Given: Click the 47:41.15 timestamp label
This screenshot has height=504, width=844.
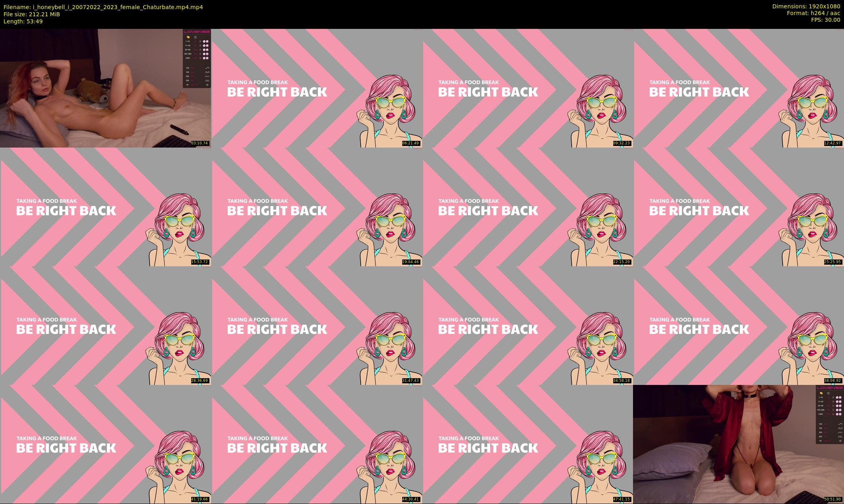Looking at the screenshot, I should [622, 499].
